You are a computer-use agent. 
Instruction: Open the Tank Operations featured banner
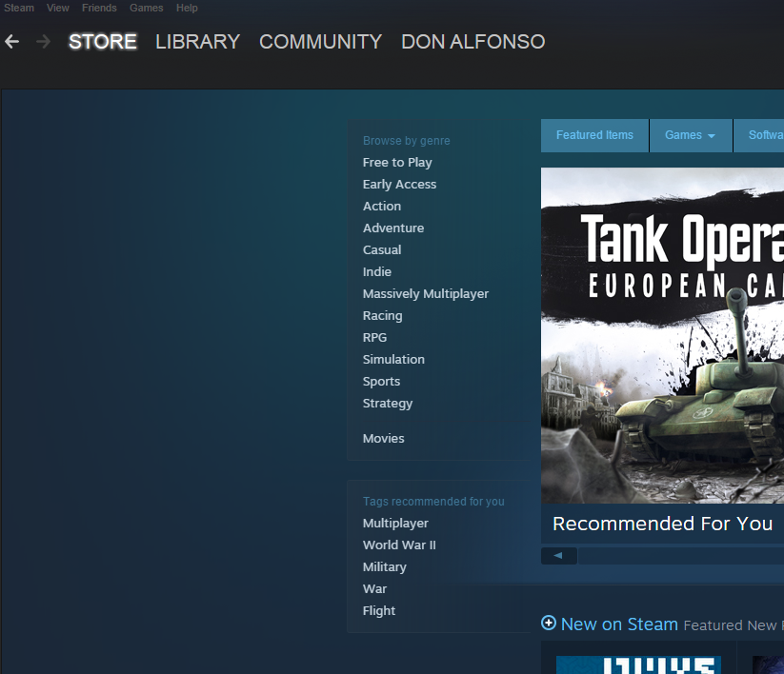(x=662, y=335)
